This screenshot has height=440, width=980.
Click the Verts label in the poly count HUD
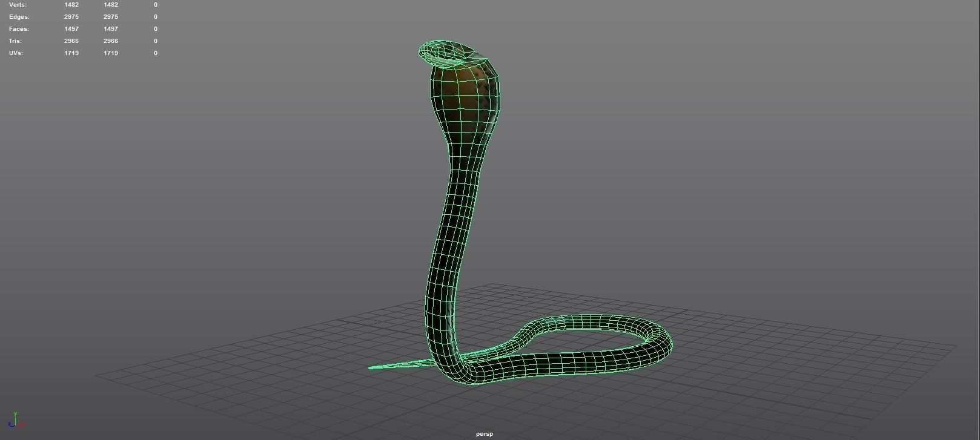(x=18, y=5)
